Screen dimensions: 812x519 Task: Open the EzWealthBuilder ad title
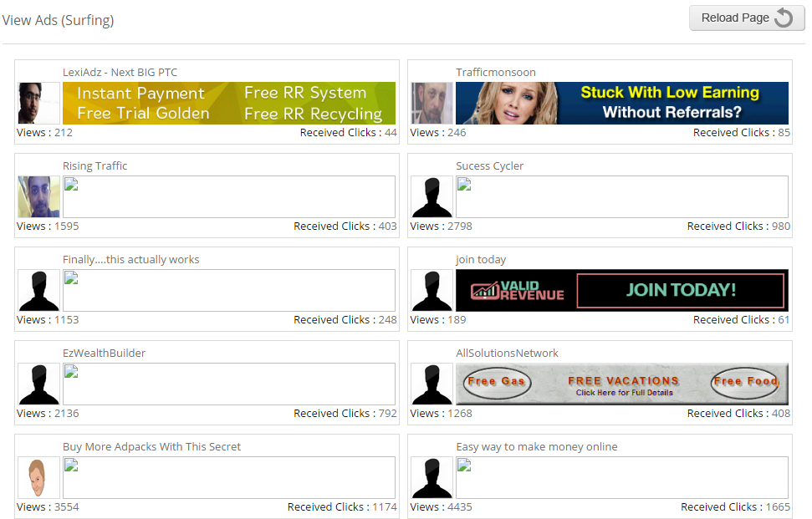pyautogui.click(x=104, y=354)
